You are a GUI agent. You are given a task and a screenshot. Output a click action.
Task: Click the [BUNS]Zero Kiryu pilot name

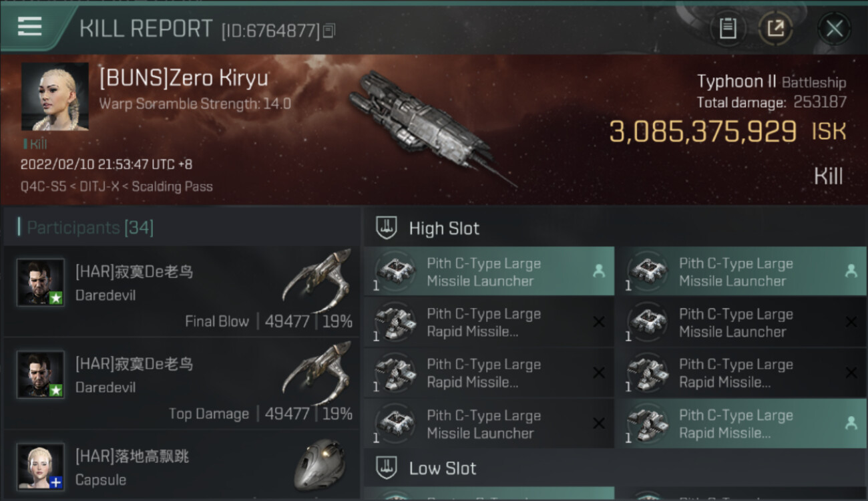[x=184, y=78]
